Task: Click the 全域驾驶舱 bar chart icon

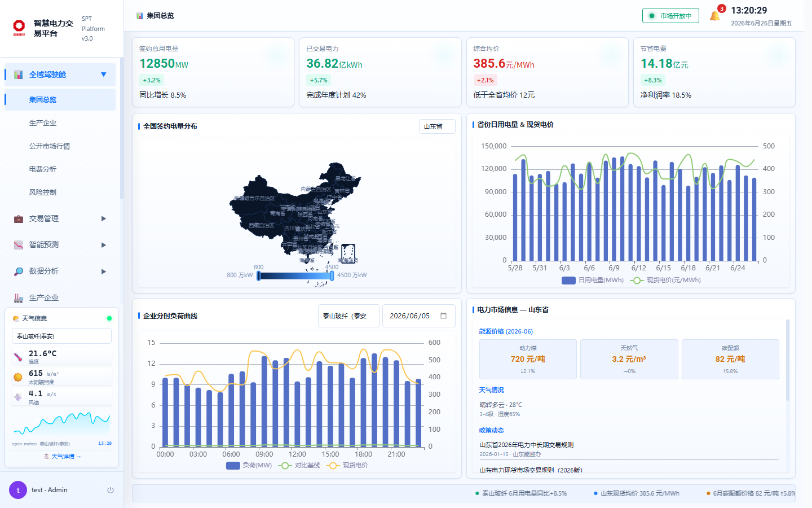Action: point(19,75)
